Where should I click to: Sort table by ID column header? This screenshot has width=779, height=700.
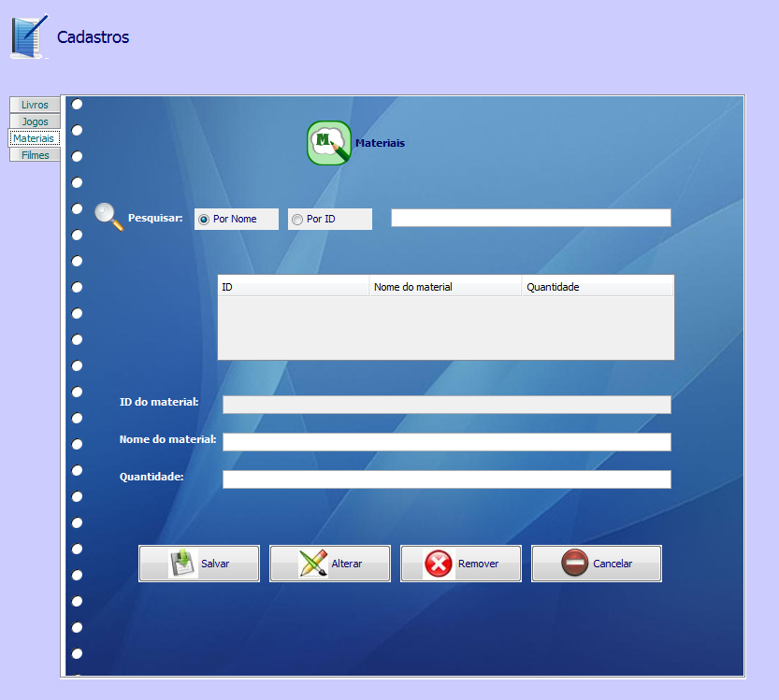[x=294, y=287]
